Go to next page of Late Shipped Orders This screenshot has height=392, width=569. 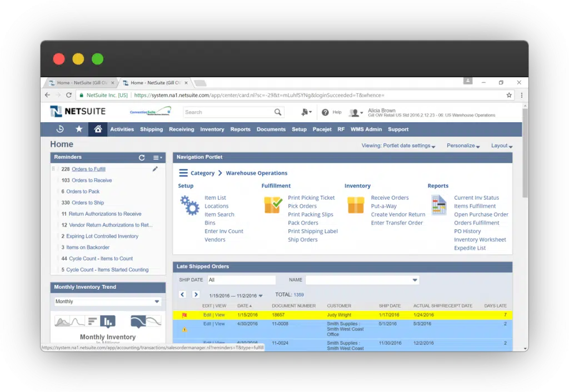click(x=196, y=294)
